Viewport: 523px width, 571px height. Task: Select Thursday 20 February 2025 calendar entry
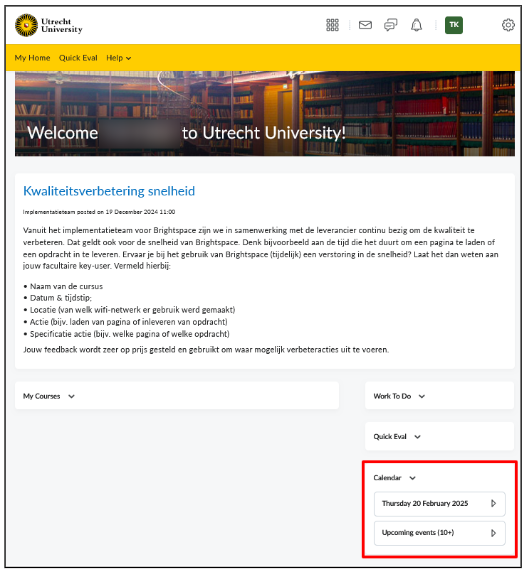tap(440, 504)
